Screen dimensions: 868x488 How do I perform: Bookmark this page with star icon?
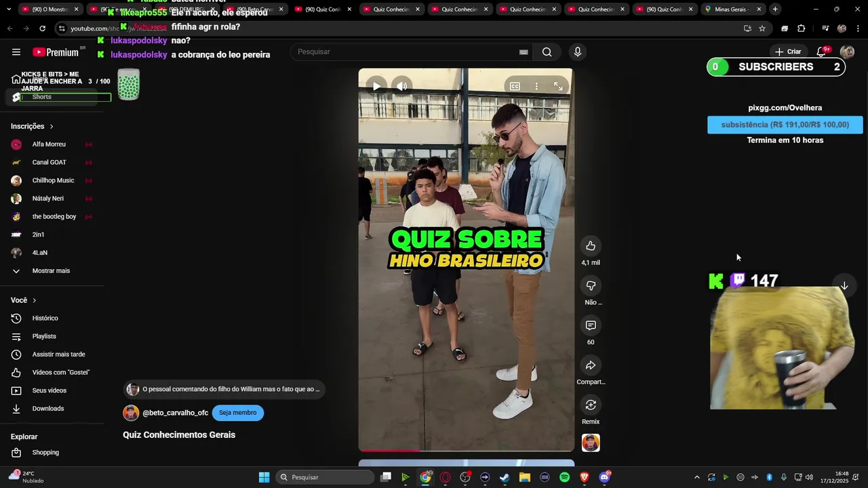click(762, 28)
